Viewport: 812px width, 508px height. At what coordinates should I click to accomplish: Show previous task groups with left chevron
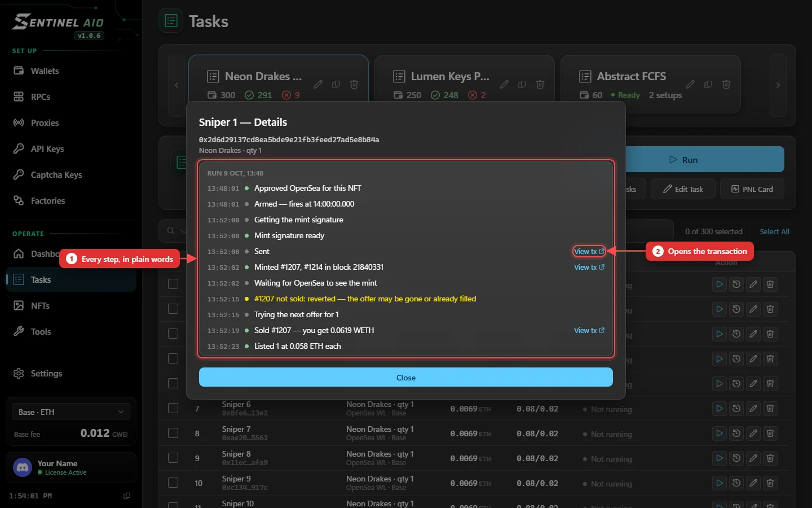[176, 85]
